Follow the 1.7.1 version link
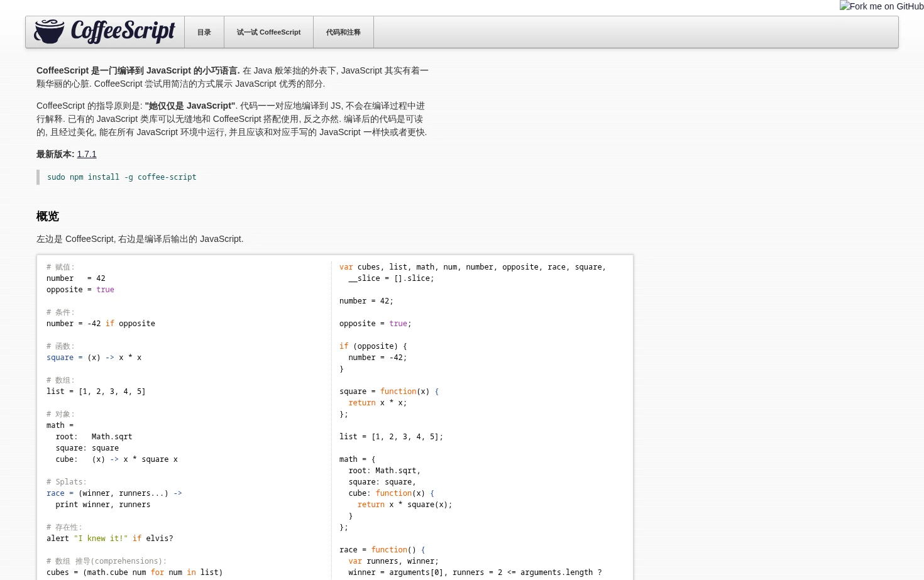Viewport: 924px width, 580px height. 87,154
